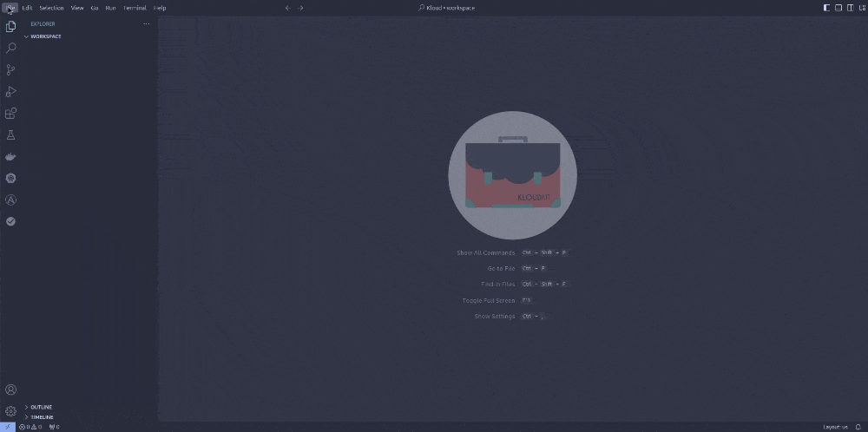Toggle the secondary side bar visibility
This screenshot has height=432, width=868.
click(x=851, y=8)
